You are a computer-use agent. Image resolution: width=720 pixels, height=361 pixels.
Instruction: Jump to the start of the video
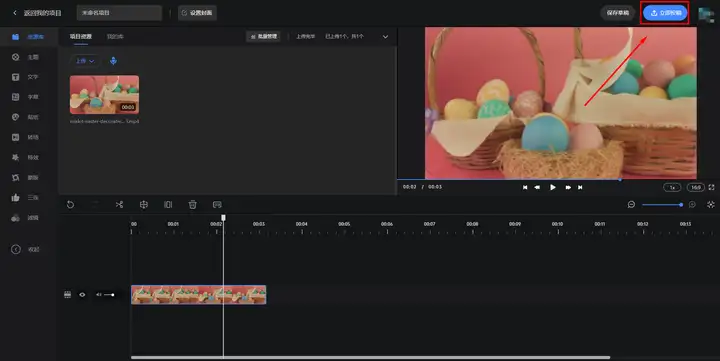pos(525,187)
